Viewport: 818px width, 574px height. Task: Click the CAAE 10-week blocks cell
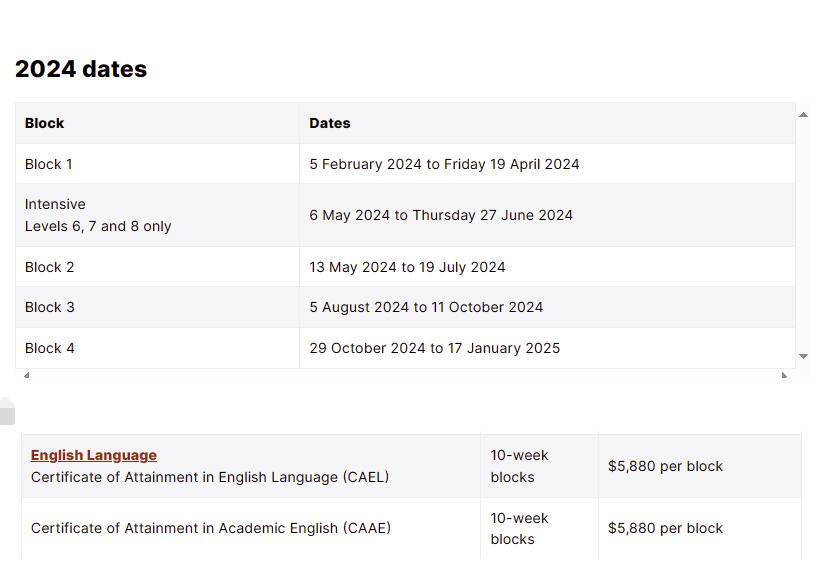(539, 528)
